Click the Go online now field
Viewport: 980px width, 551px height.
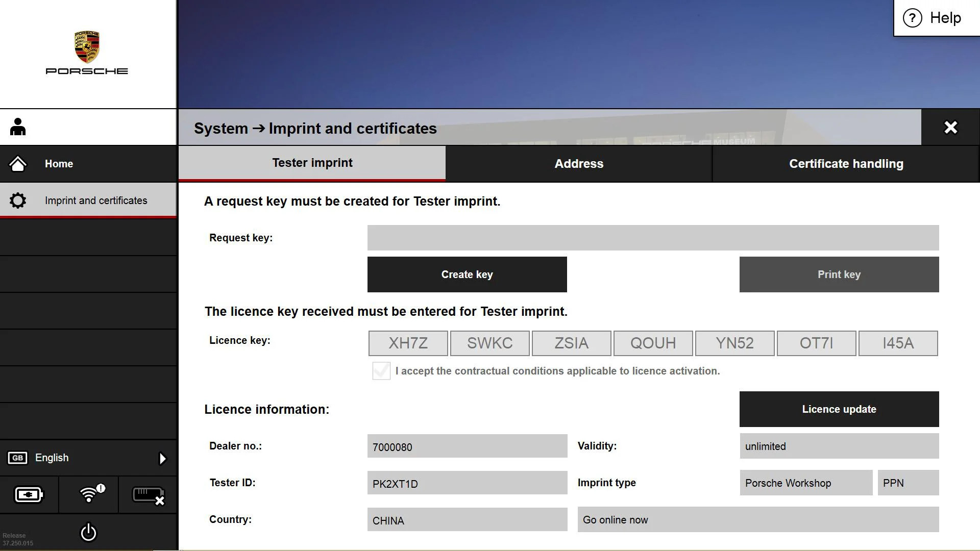(x=757, y=519)
